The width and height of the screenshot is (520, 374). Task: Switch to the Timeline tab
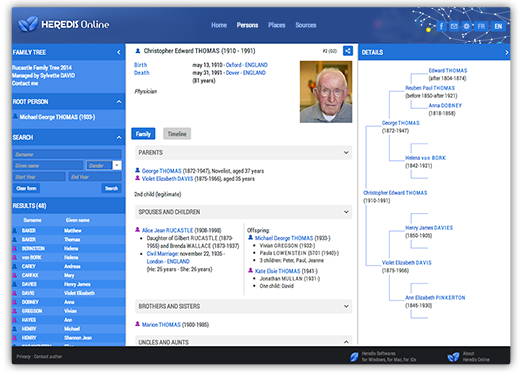click(x=177, y=134)
